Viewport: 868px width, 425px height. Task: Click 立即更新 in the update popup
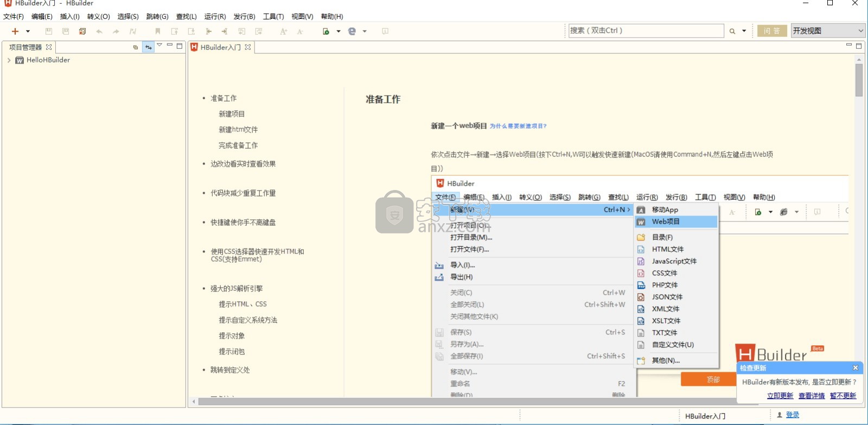(780, 396)
